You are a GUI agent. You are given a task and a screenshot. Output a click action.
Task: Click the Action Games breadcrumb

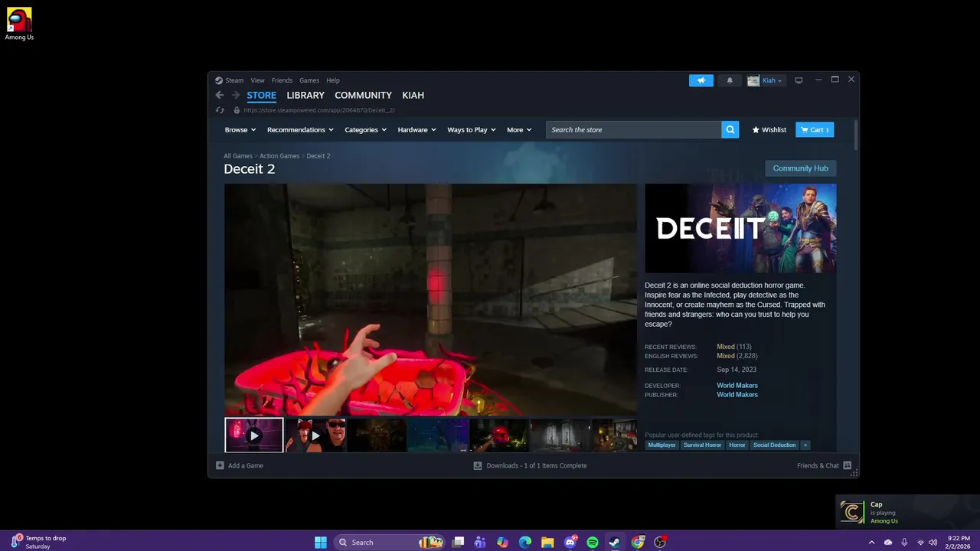tap(279, 155)
